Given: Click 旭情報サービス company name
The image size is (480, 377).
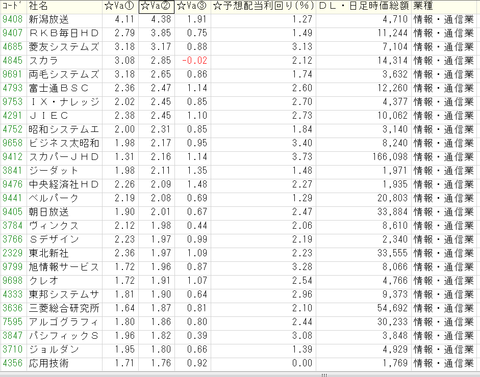Looking at the screenshot, I should tap(64, 267).
